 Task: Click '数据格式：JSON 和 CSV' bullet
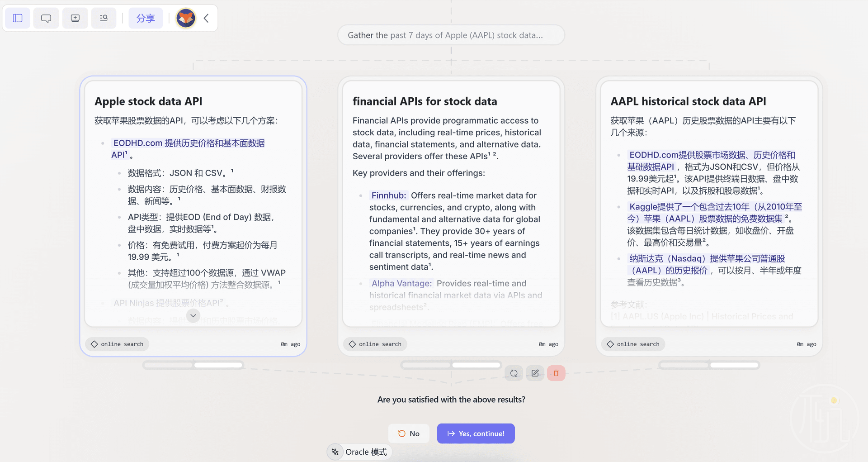click(x=181, y=173)
